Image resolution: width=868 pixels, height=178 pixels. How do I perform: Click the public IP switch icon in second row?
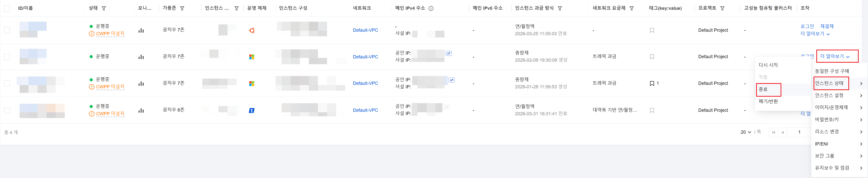coord(448,54)
